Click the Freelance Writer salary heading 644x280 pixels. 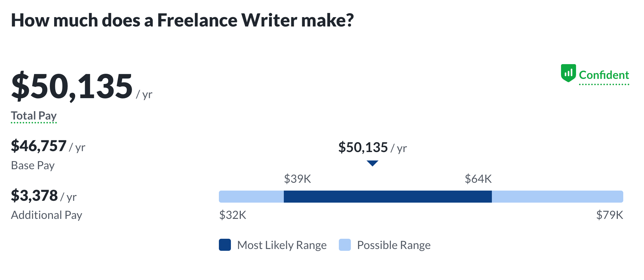[x=182, y=20]
